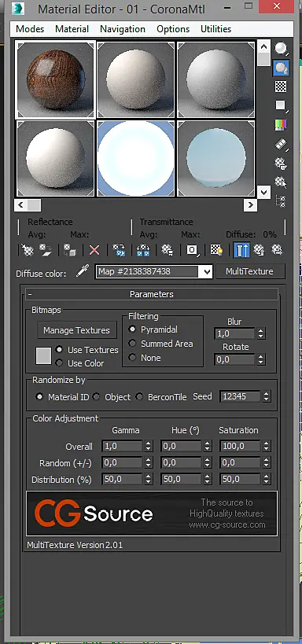Choose the Use Color radio button
The height and width of the screenshot is (644, 302).
(x=60, y=363)
